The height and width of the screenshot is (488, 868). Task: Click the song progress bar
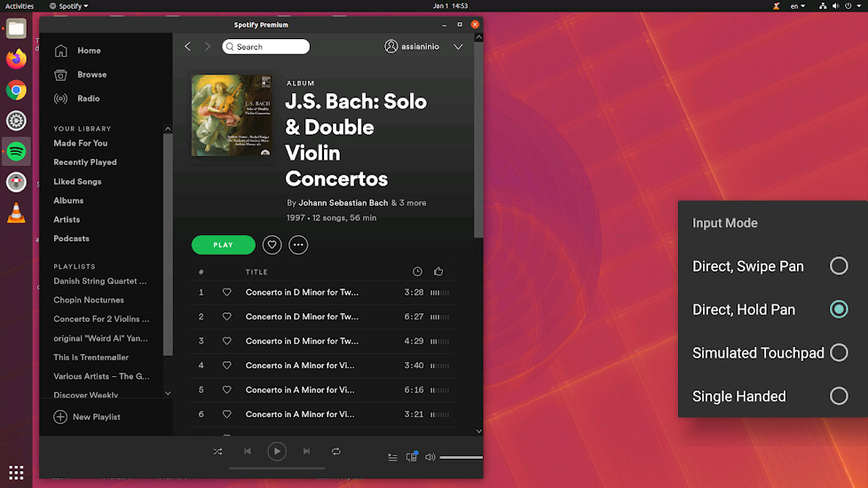(x=277, y=468)
